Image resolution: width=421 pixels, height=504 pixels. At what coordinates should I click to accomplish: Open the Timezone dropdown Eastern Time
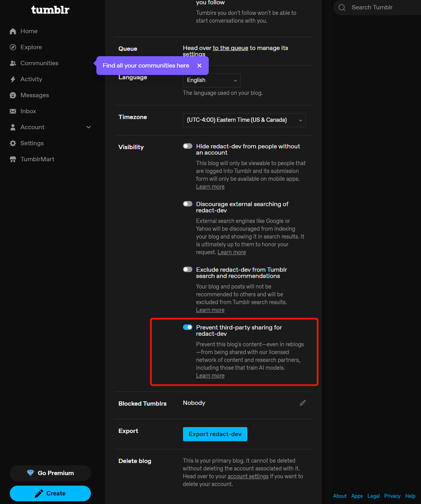[x=244, y=120]
